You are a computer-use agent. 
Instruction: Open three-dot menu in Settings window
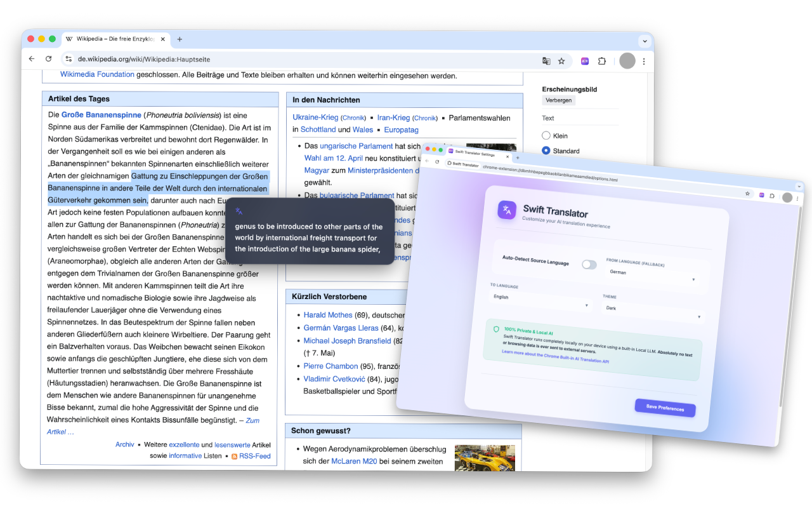point(797,199)
